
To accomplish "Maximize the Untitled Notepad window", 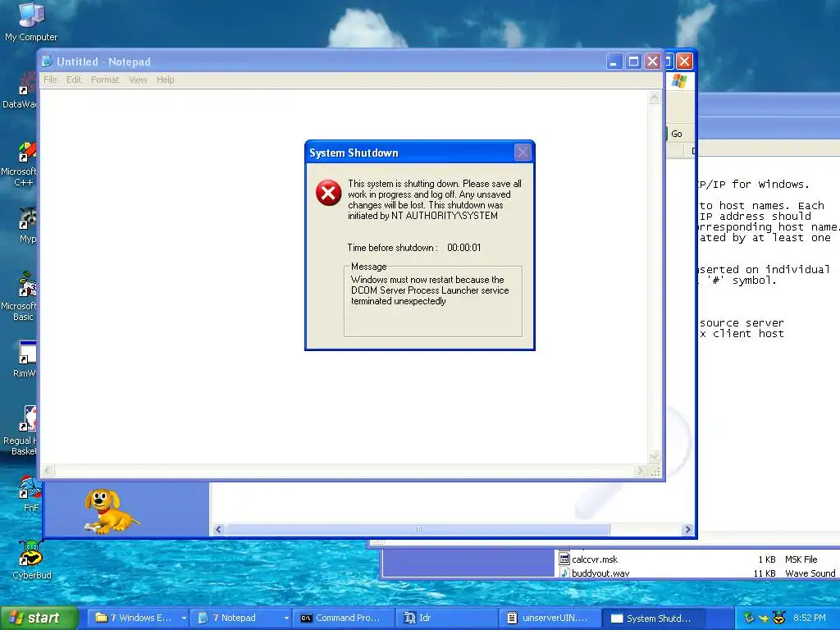I will pyautogui.click(x=633, y=62).
